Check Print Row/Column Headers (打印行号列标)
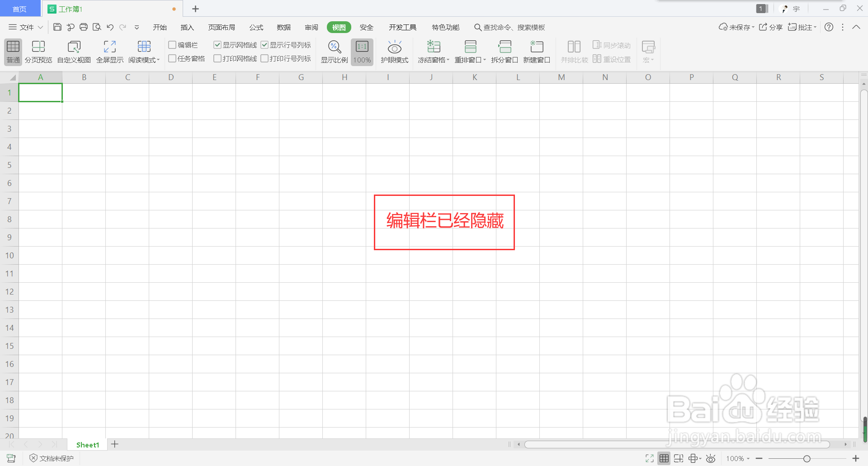 point(264,58)
